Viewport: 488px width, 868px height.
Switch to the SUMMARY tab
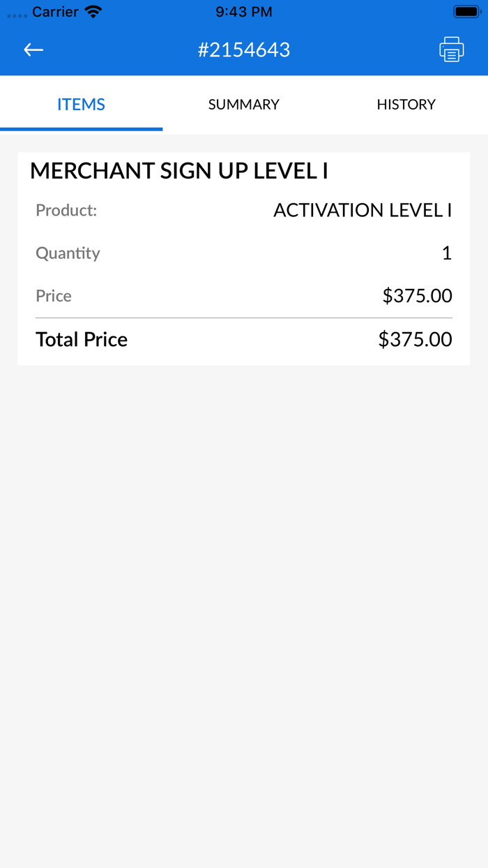(x=243, y=104)
